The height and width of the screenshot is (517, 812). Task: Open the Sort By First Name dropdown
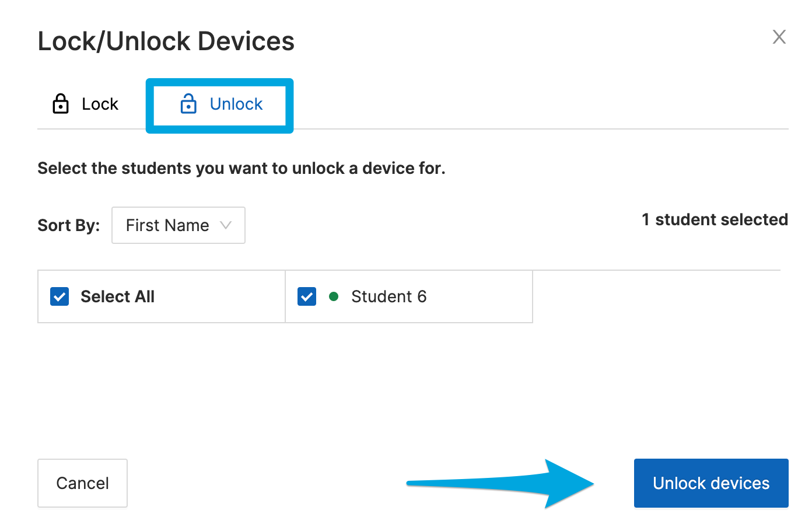178,225
